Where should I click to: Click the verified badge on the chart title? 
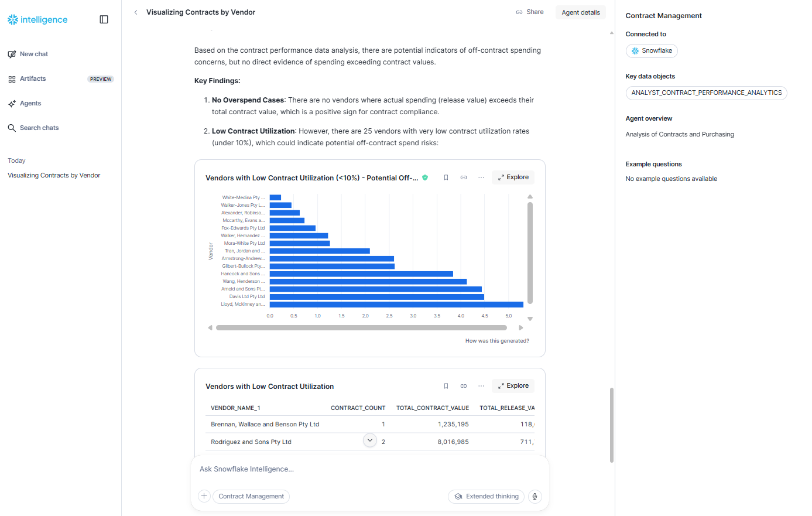tap(425, 177)
